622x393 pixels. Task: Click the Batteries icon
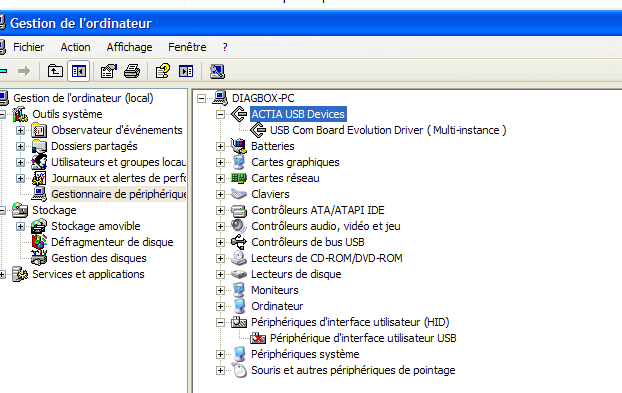(x=239, y=146)
